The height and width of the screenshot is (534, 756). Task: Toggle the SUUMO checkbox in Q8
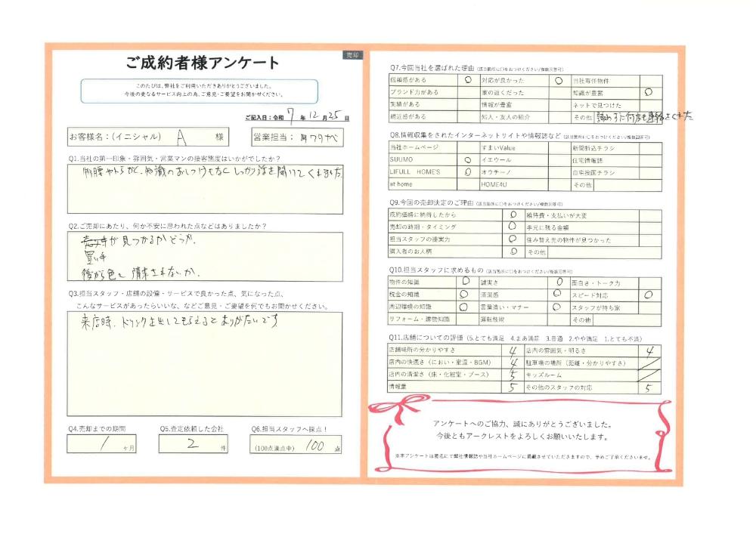(x=468, y=159)
